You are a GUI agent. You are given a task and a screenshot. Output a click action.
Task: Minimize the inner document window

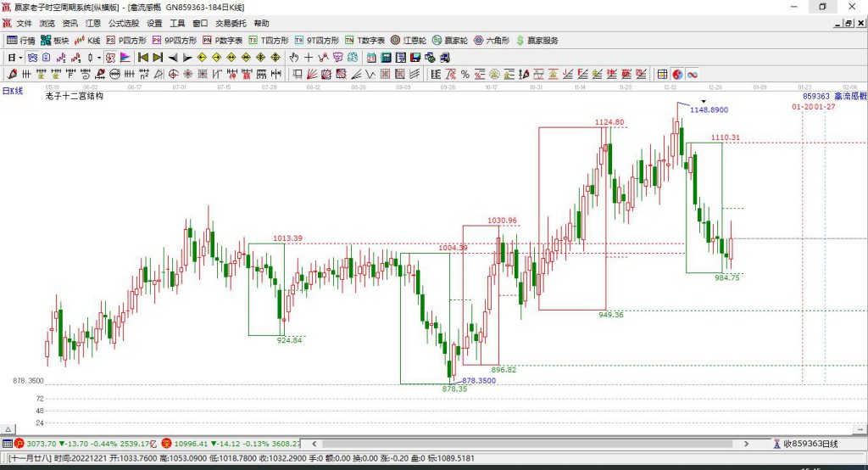(838, 23)
